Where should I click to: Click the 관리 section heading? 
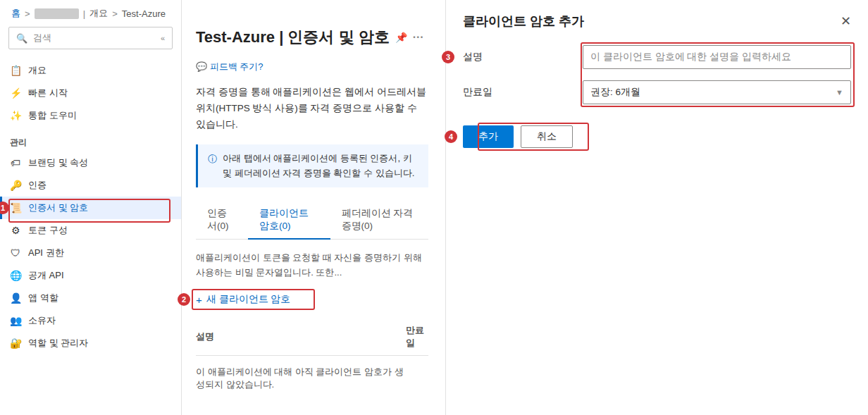(x=18, y=142)
